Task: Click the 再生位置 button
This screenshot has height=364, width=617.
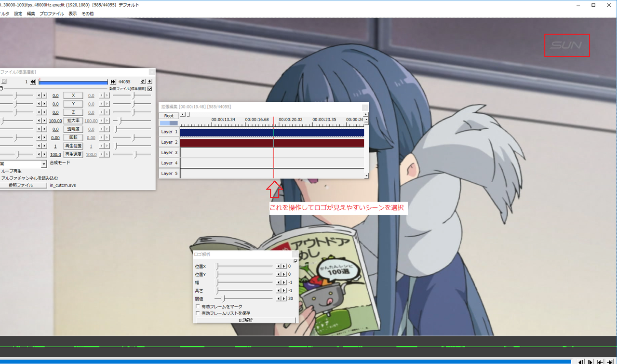Action: pyautogui.click(x=73, y=146)
